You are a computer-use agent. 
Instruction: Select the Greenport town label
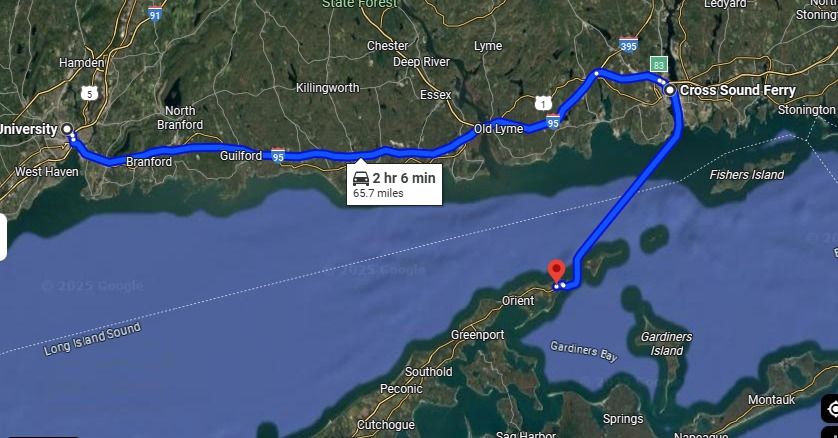pos(477,335)
